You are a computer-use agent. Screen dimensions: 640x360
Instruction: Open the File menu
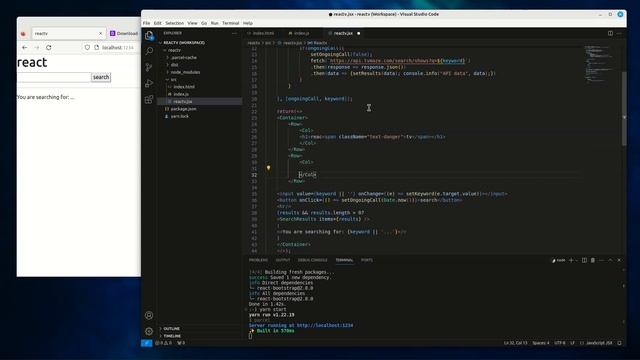146,23
